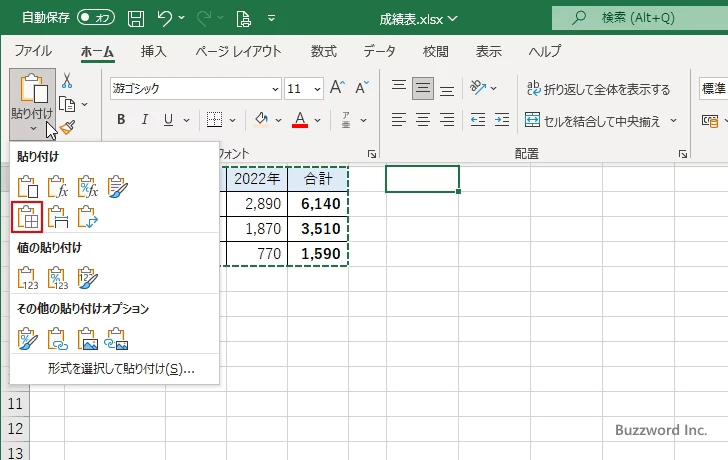Toggle center text horizontally
The image size is (728, 460).
pyautogui.click(x=423, y=120)
